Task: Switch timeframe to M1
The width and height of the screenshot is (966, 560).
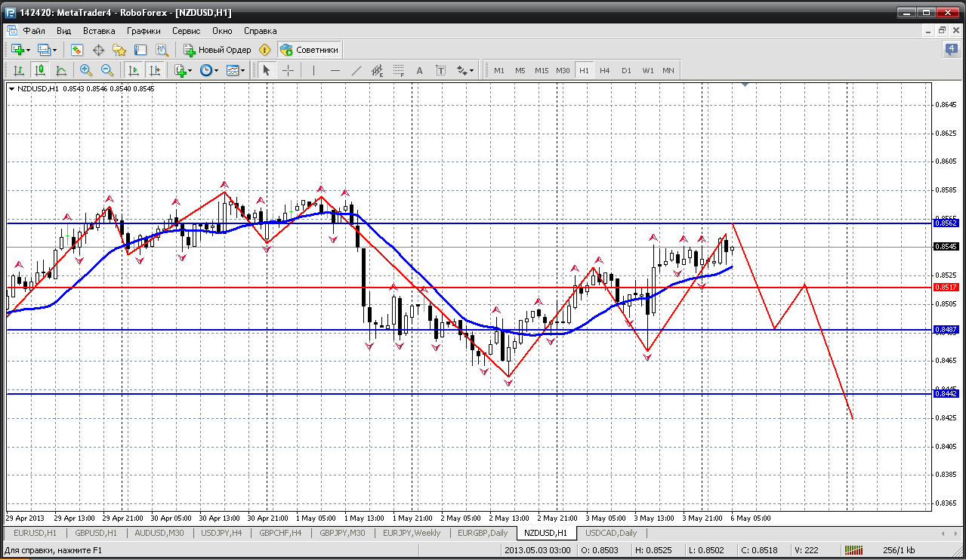Action: (499, 70)
